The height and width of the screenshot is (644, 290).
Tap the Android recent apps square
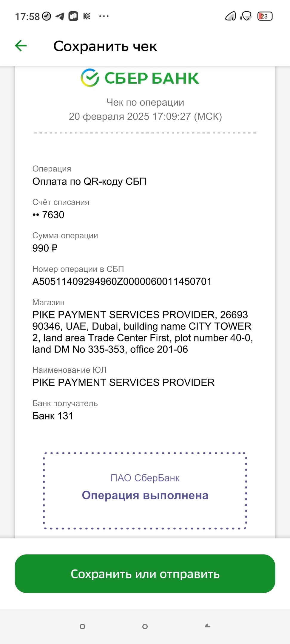83,626
